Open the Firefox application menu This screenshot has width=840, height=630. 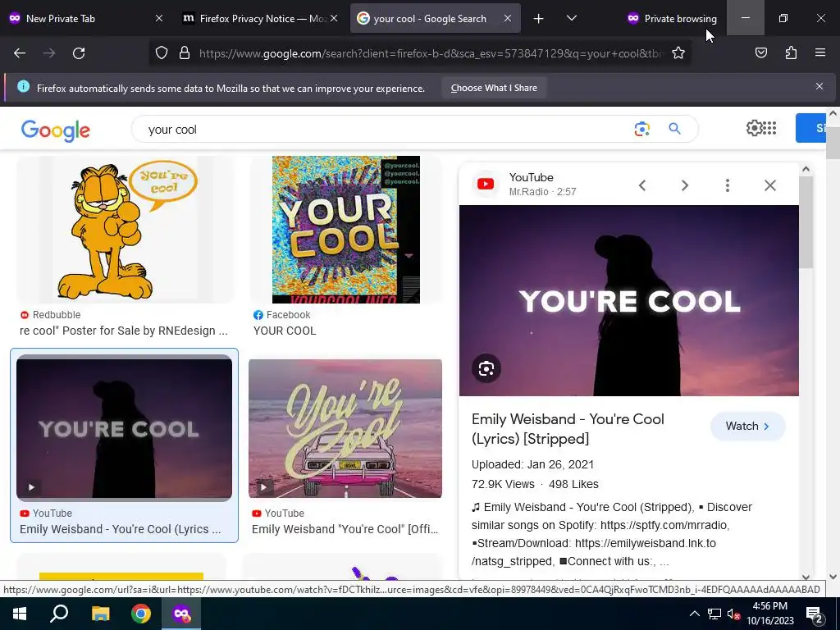click(820, 53)
